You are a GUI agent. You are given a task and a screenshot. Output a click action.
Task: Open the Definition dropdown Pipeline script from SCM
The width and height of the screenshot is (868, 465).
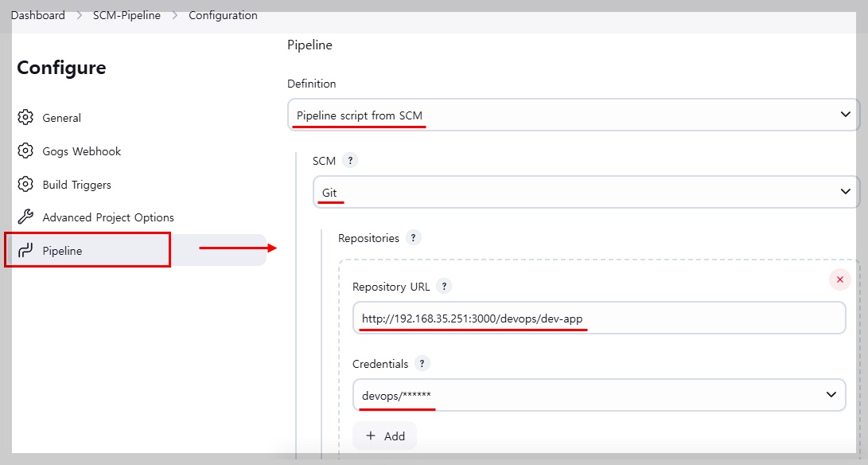pyautogui.click(x=574, y=115)
